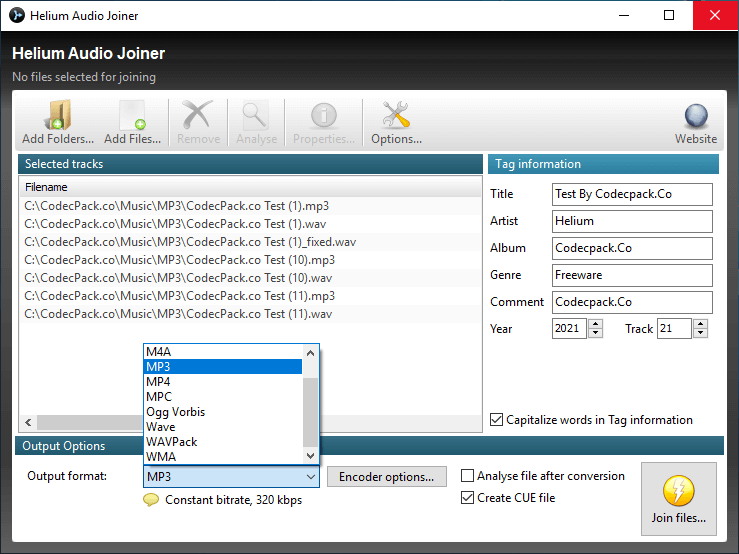This screenshot has width=739, height=554.
Task: Click the format list scroll down arrow
Action: coord(311,455)
